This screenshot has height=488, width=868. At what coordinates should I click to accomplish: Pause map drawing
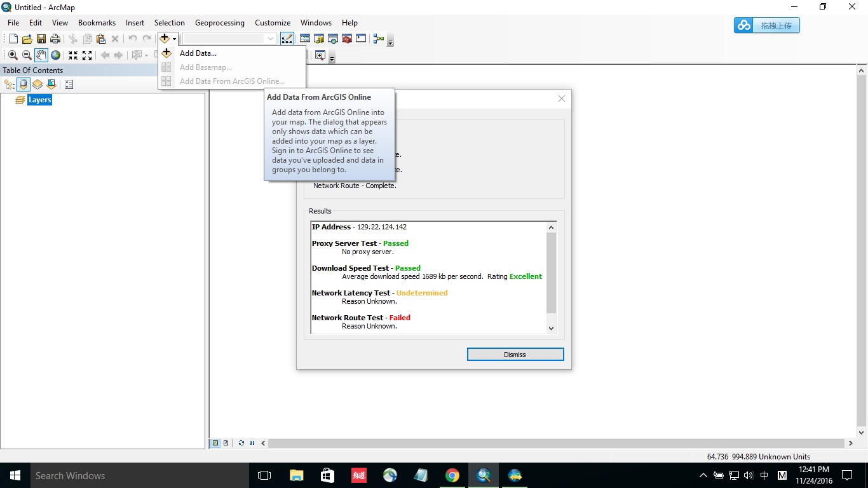(252, 443)
